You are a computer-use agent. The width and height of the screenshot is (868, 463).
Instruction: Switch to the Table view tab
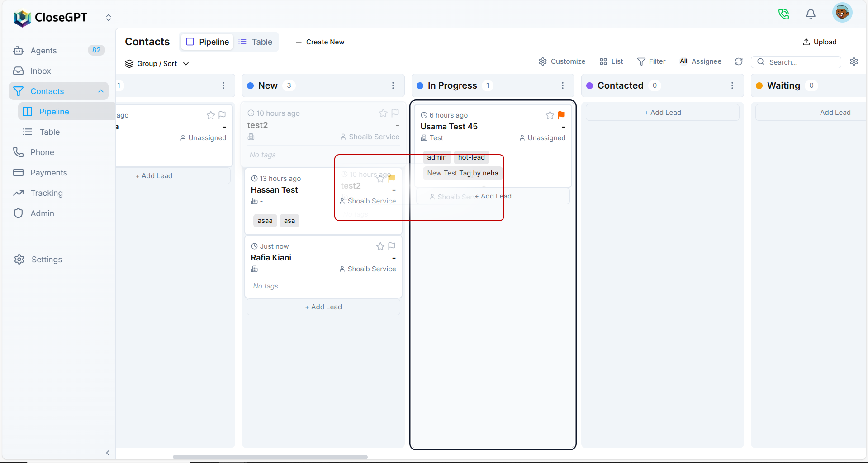point(256,42)
